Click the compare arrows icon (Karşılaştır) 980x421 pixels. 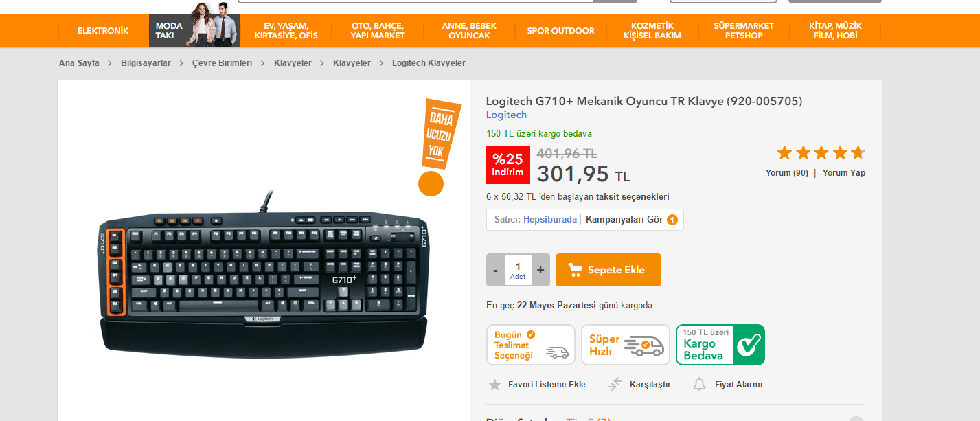615,385
